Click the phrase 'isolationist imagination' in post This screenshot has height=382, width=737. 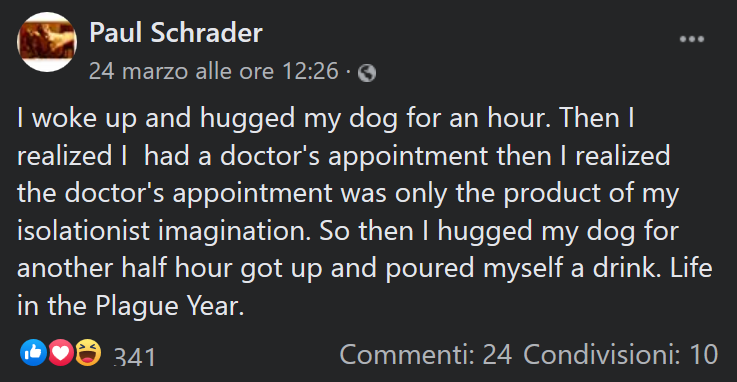click(164, 231)
